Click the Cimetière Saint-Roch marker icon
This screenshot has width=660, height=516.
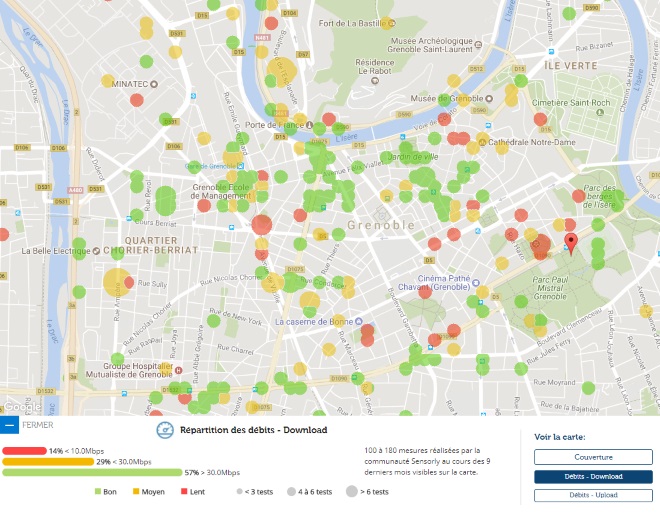click(x=600, y=112)
